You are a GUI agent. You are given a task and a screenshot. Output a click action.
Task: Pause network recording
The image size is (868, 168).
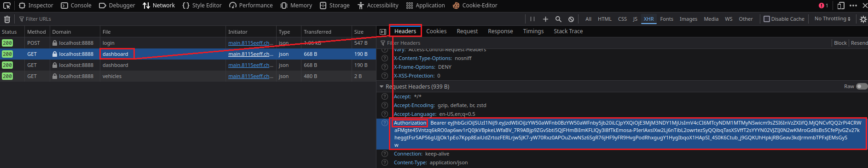[x=532, y=19]
